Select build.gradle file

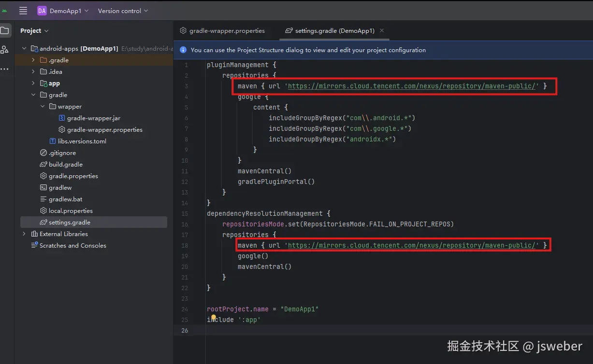[65, 164]
